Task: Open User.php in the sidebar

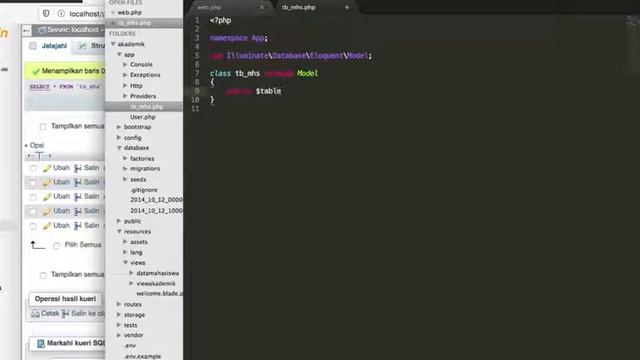Action: coord(142,117)
